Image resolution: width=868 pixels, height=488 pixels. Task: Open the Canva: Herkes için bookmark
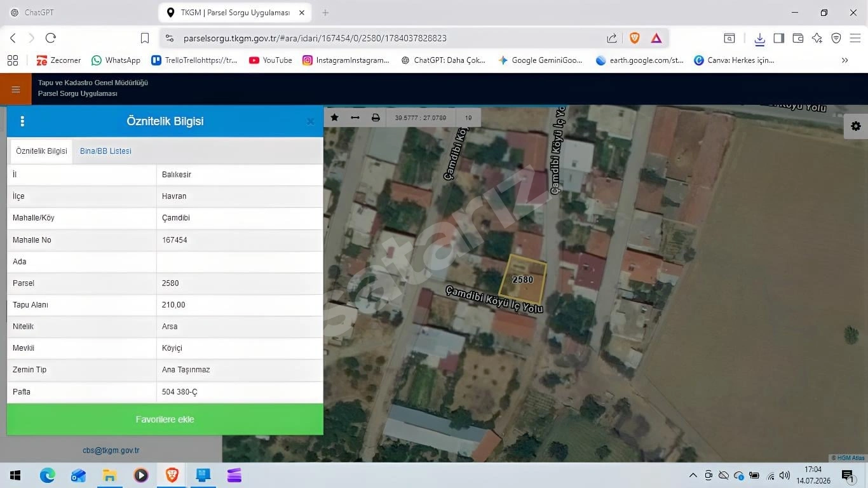tap(734, 60)
